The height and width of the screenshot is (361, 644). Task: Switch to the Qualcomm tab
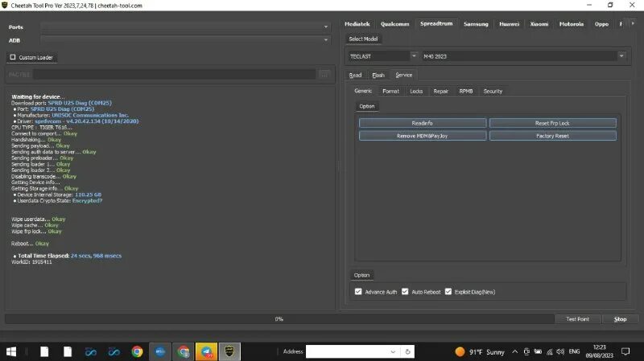tap(394, 24)
